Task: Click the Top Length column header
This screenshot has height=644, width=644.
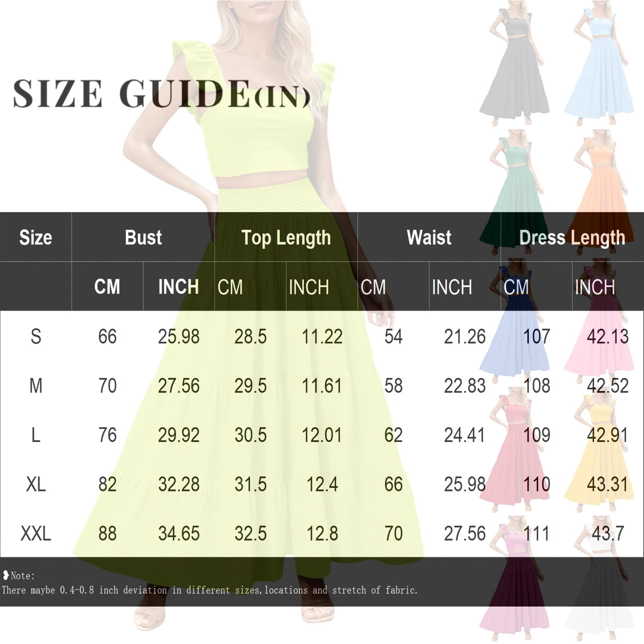Action: tap(286, 238)
